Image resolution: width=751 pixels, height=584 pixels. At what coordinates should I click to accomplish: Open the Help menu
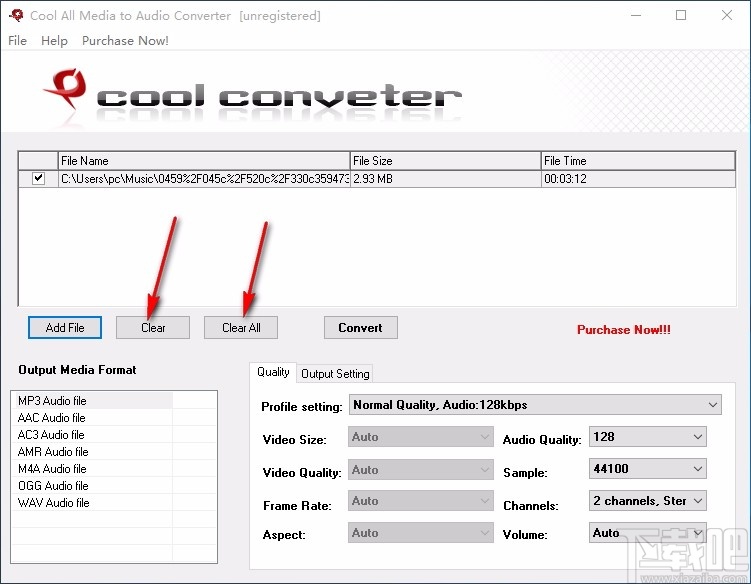click(x=54, y=41)
